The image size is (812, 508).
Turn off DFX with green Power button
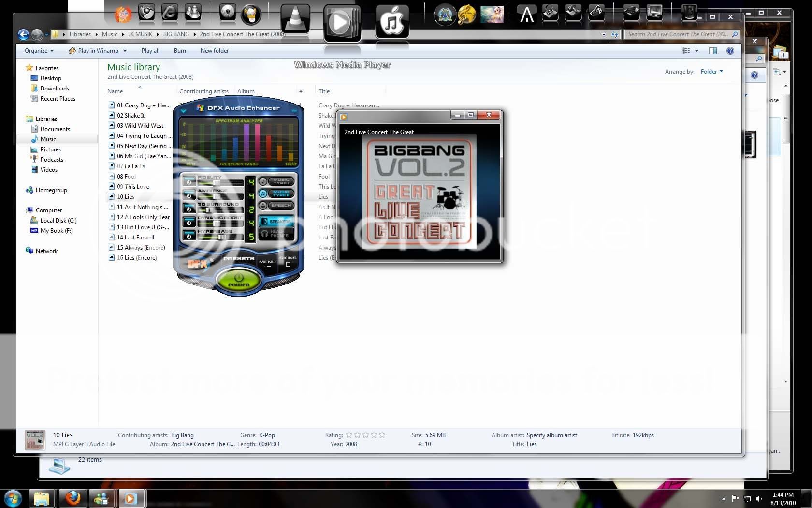239,279
